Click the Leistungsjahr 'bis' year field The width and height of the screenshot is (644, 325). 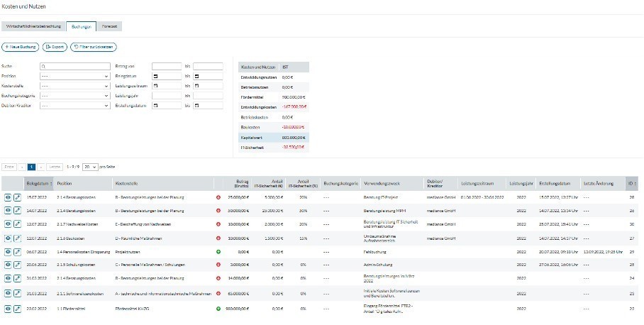209,96
